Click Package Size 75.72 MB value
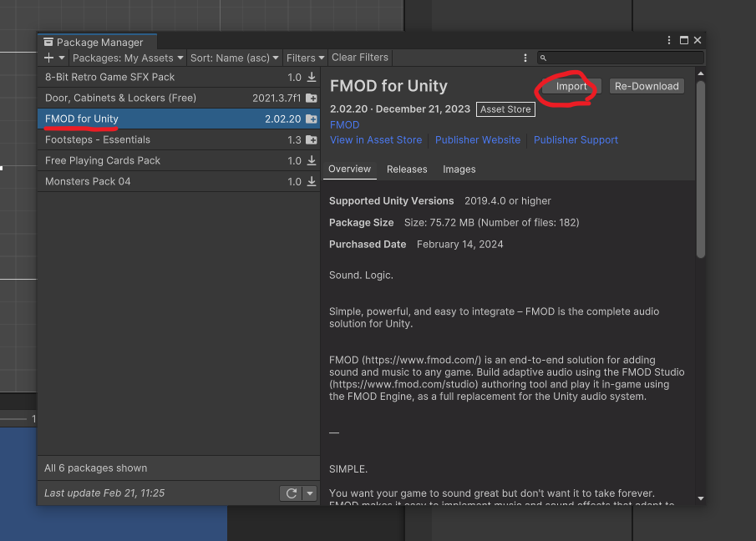Screen dimensions: 756x541 [492, 223]
